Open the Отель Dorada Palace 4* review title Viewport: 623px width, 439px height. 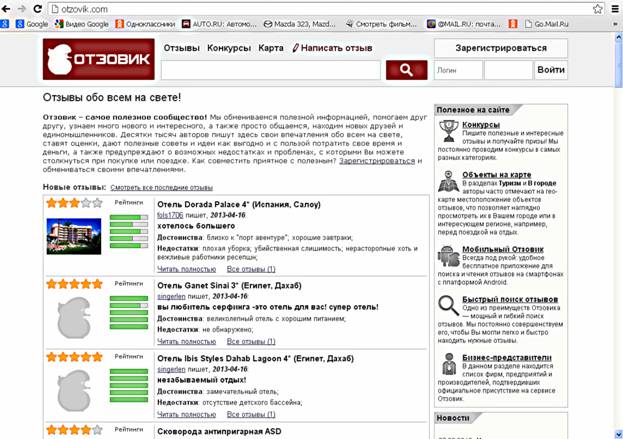239,205
